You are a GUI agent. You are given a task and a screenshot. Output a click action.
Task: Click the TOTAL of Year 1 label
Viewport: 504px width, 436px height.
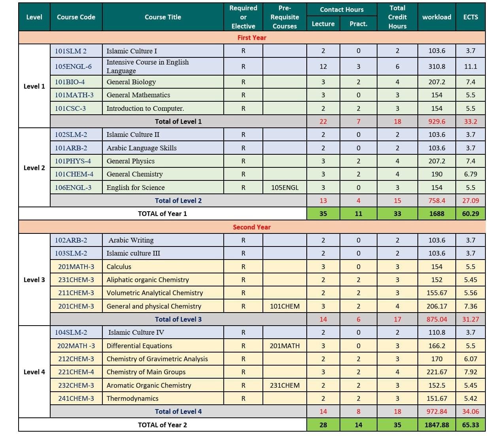point(162,214)
